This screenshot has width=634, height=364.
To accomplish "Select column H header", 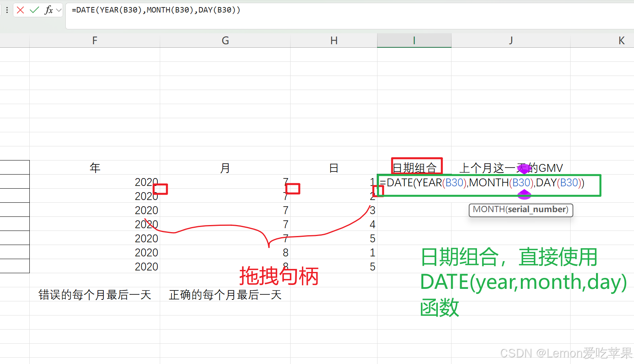I will pos(334,41).
